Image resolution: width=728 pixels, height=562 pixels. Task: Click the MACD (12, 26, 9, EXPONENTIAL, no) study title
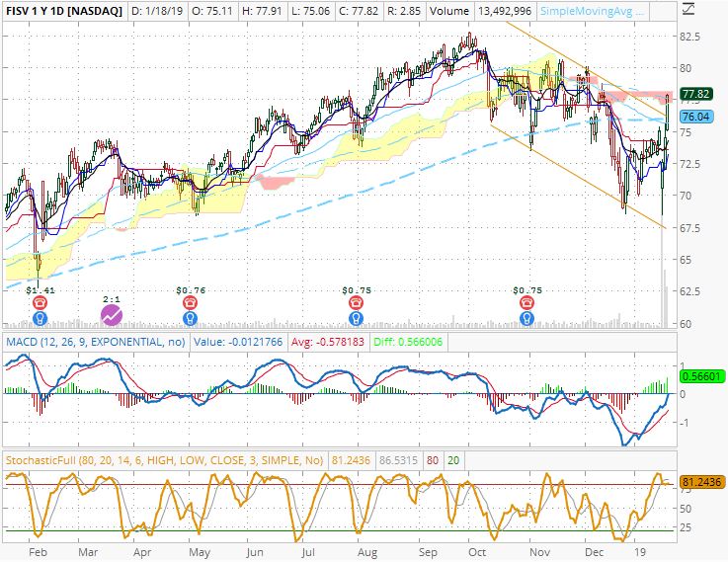click(x=96, y=342)
